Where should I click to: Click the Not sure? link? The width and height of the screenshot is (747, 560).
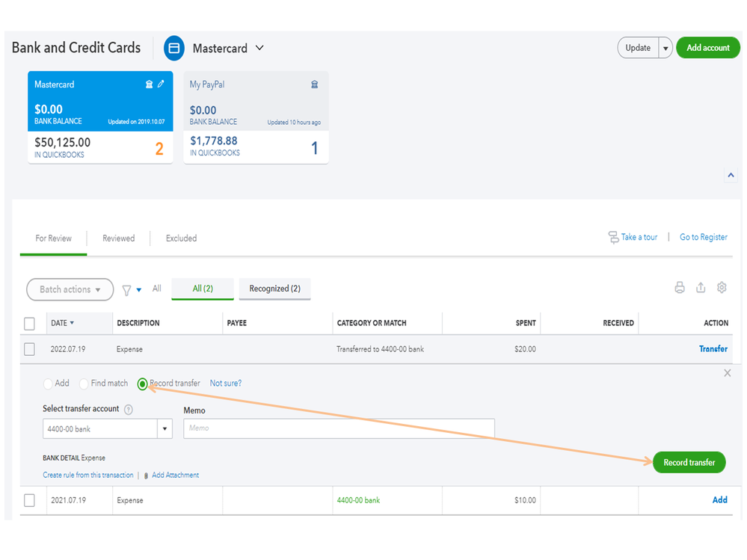pos(225,384)
